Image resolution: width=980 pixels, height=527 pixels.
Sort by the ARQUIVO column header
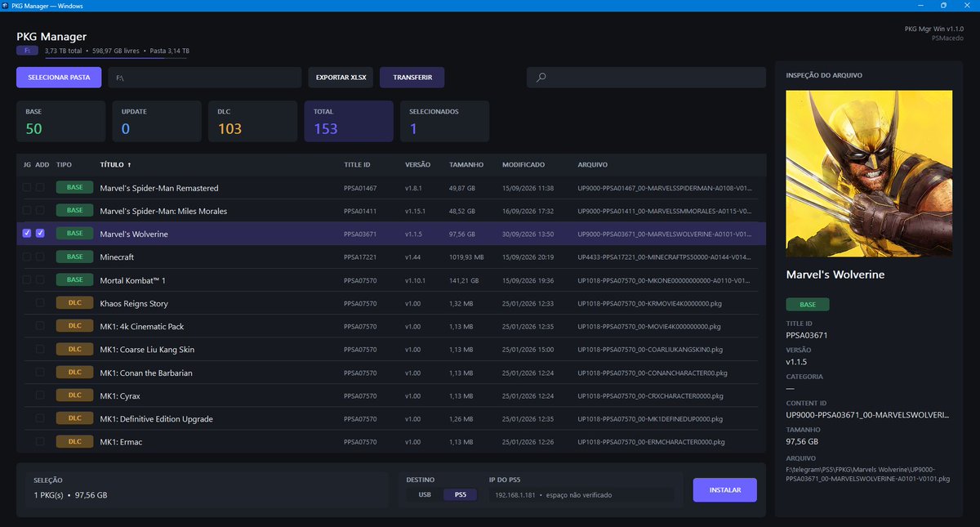pos(591,164)
